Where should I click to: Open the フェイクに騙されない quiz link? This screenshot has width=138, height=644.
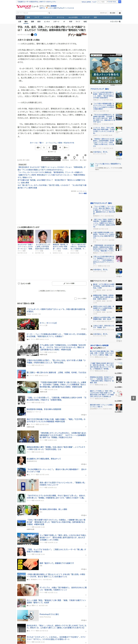108,165
